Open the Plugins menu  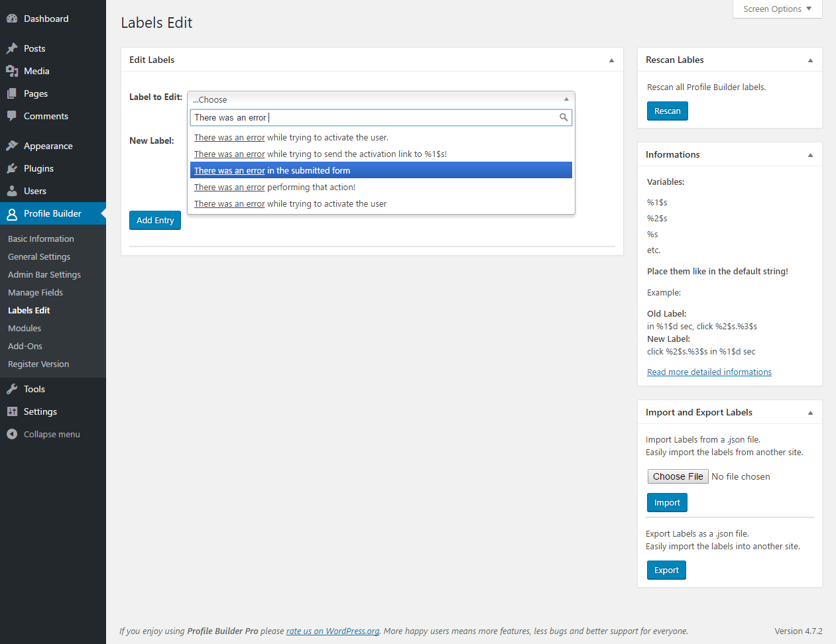[x=53, y=168]
